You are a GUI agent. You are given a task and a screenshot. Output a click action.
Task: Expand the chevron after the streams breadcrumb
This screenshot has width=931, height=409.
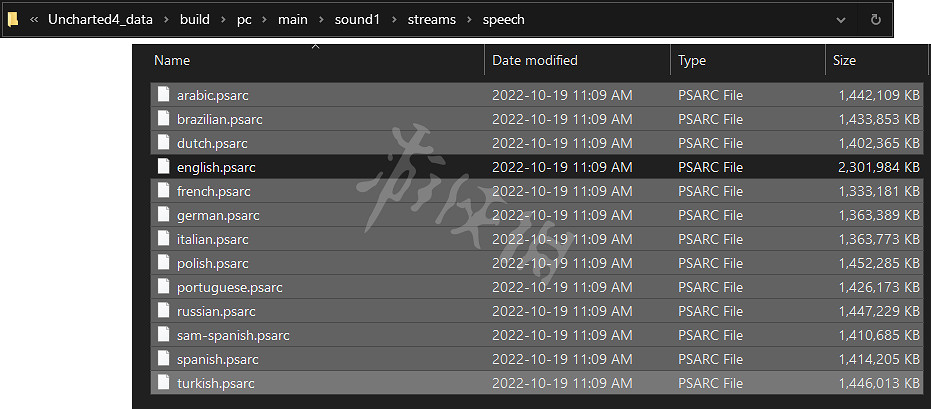(468, 19)
